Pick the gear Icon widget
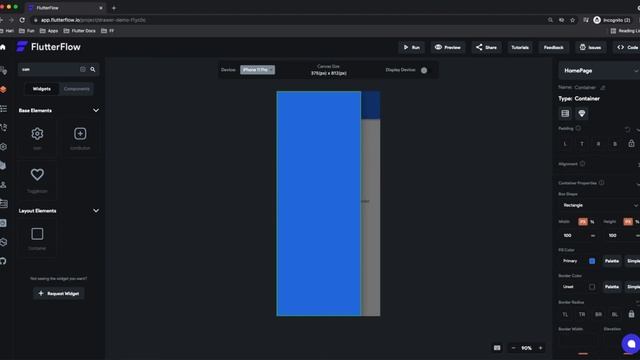The height and width of the screenshot is (360, 640). (37, 133)
